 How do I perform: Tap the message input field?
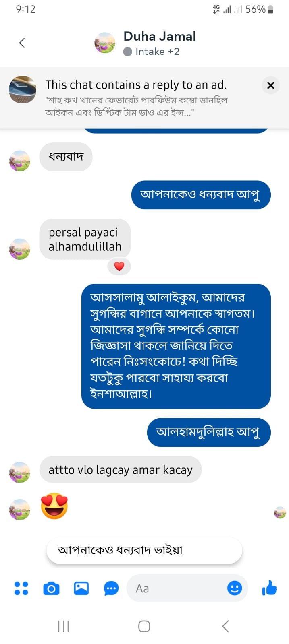tap(177, 588)
